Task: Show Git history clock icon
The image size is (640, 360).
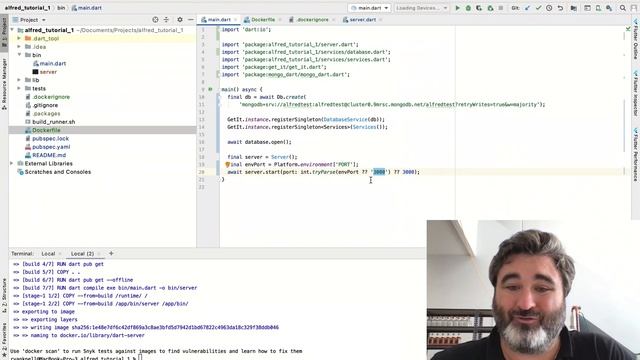Action: (x=549, y=8)
